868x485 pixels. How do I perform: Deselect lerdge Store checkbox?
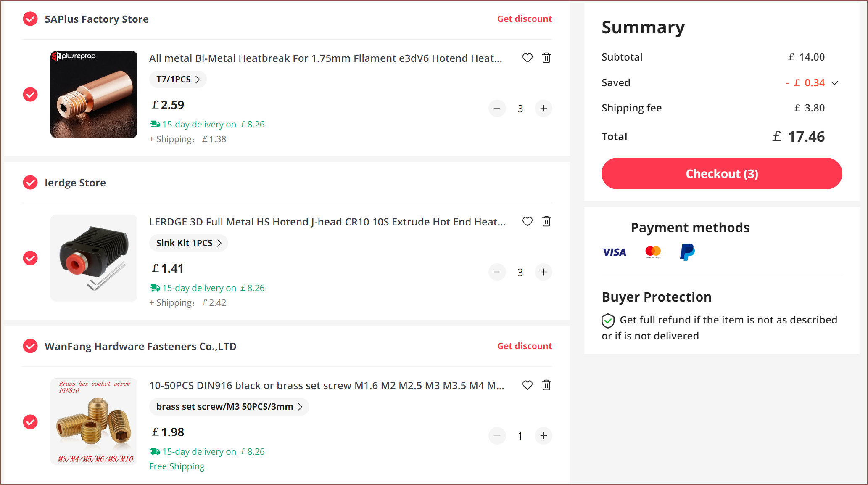point(30,183)
